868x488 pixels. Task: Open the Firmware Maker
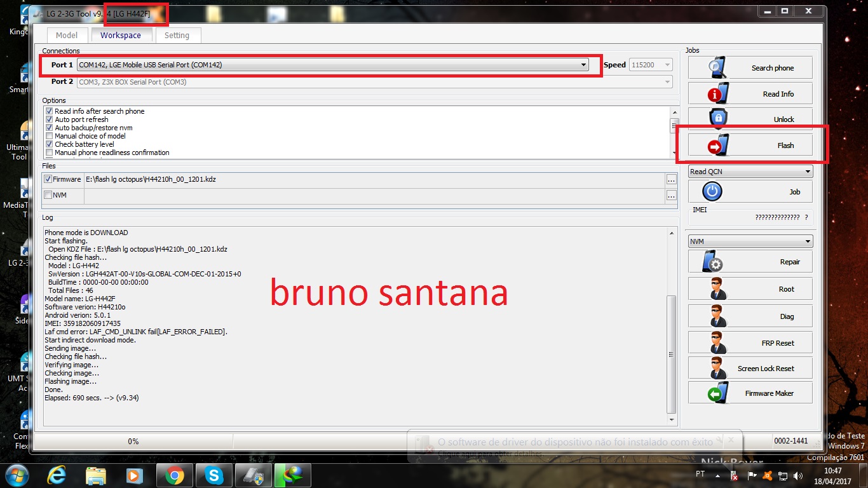pos(750,393)
